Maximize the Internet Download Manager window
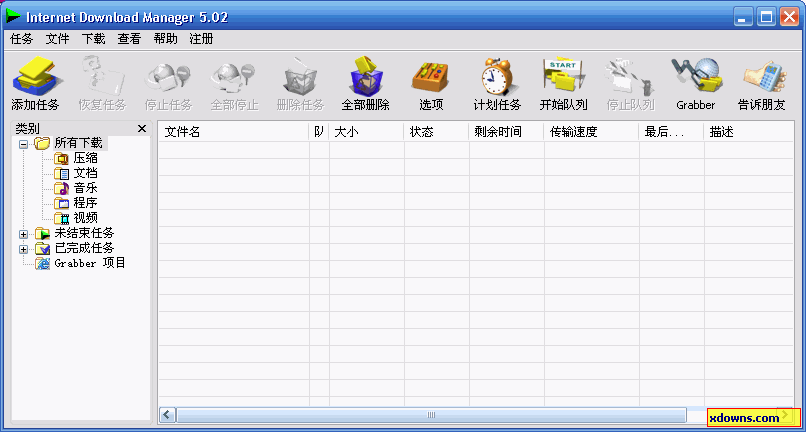The width and height of the screenshot is (806, 432). click(x=766, y=17)
